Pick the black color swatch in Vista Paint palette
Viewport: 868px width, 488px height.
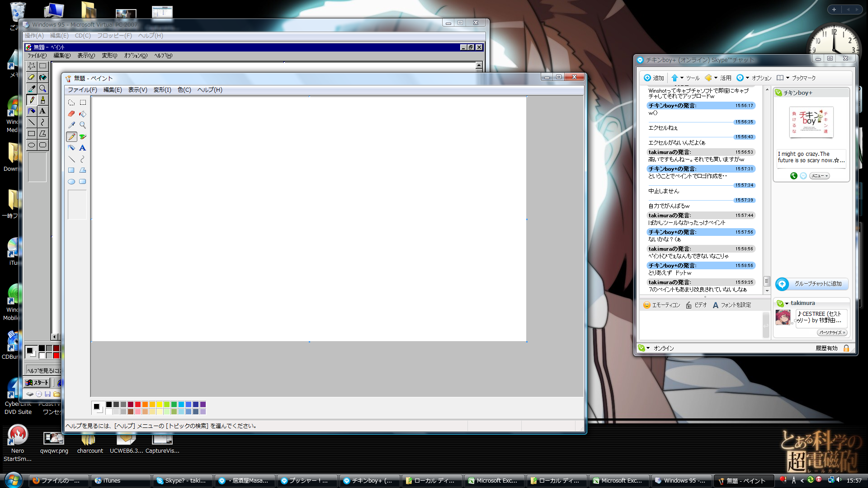click(109, 404)
